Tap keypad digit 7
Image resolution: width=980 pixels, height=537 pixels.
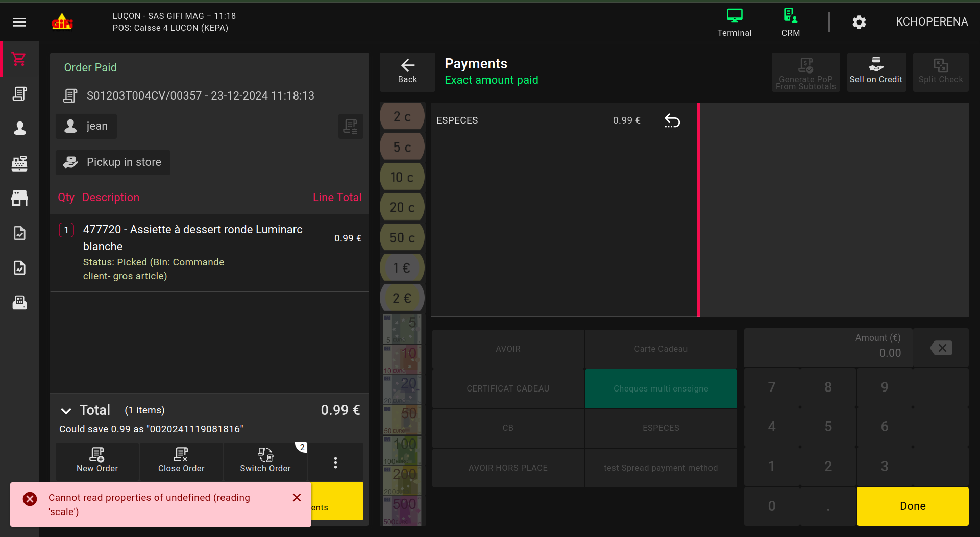point(772,387)
